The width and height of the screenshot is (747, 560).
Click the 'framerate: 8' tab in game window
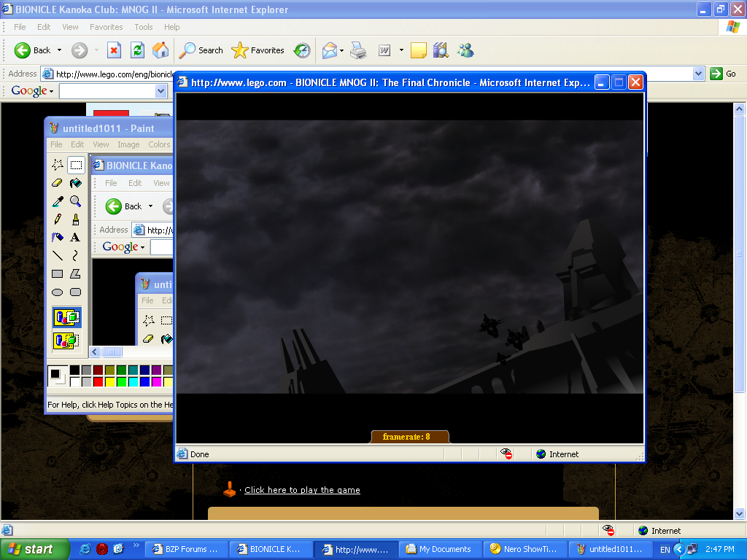(409, 437)
